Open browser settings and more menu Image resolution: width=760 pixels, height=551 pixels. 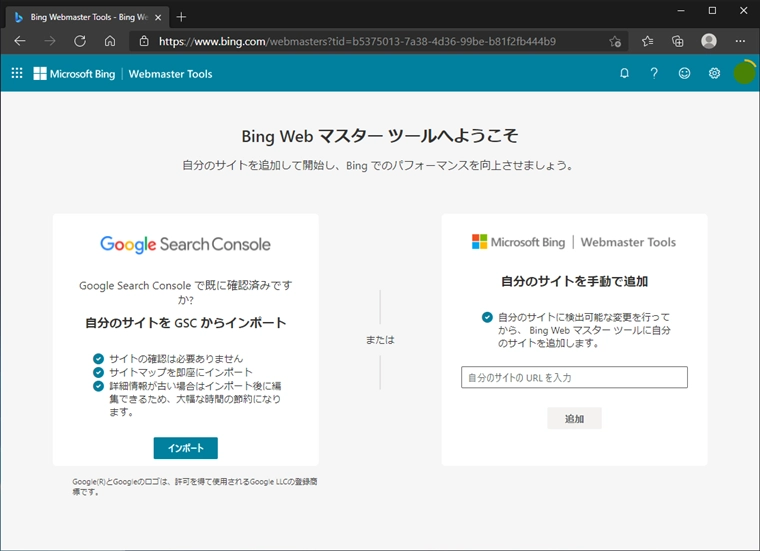740,41
